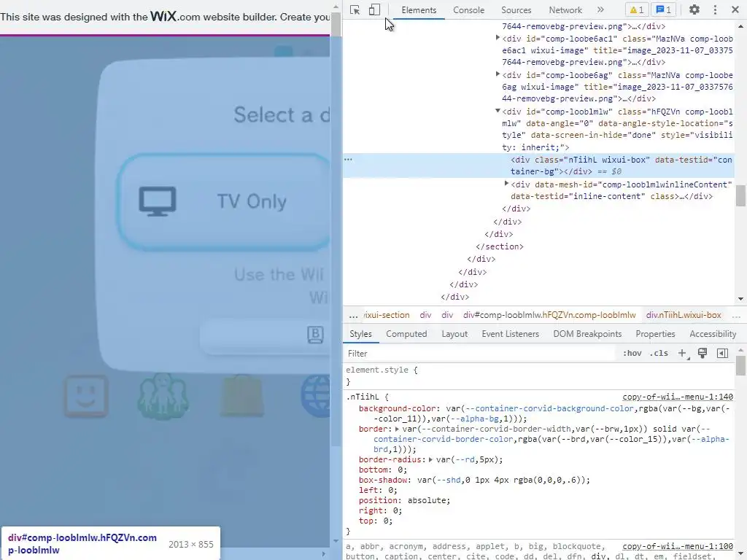Close the DevTools panel
Image resolution: width=747 pixels, height=560 pixels.
point(735,9)
